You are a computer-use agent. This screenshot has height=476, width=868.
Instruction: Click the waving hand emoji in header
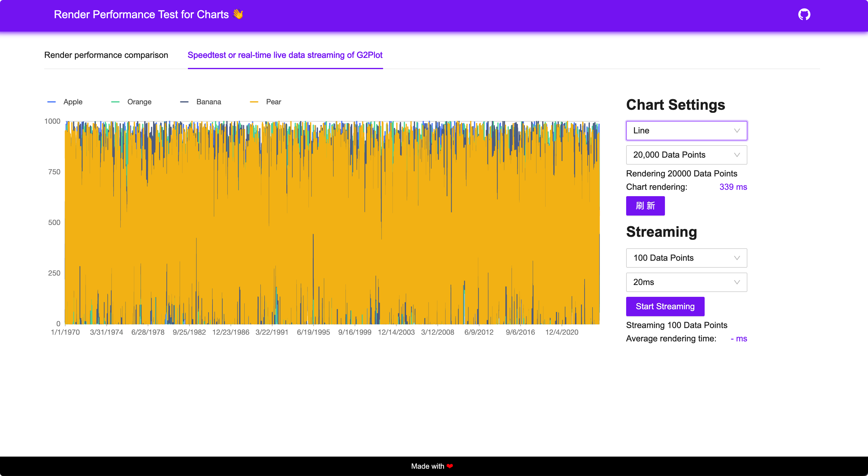pyautogui.click(x=238, y=14)
